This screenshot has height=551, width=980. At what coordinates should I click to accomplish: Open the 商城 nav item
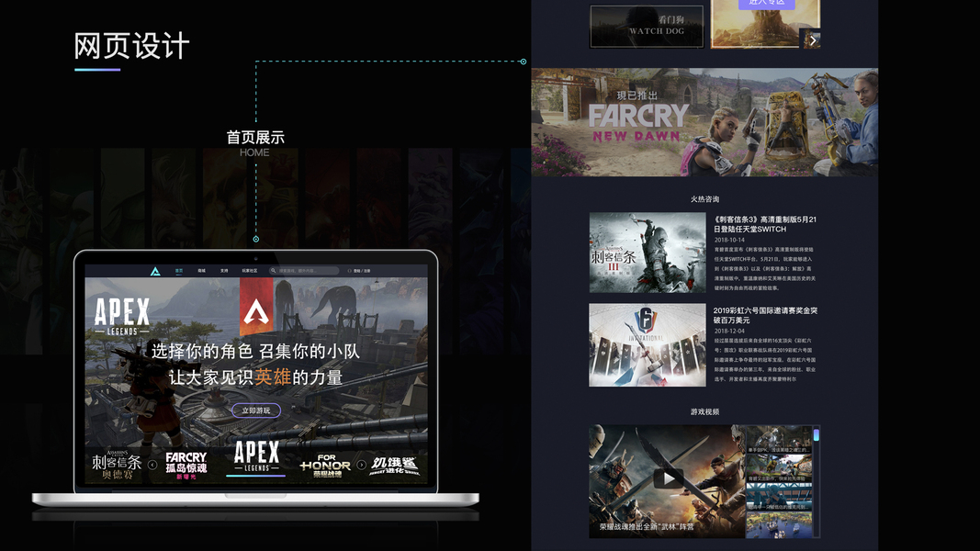(201, 271)
